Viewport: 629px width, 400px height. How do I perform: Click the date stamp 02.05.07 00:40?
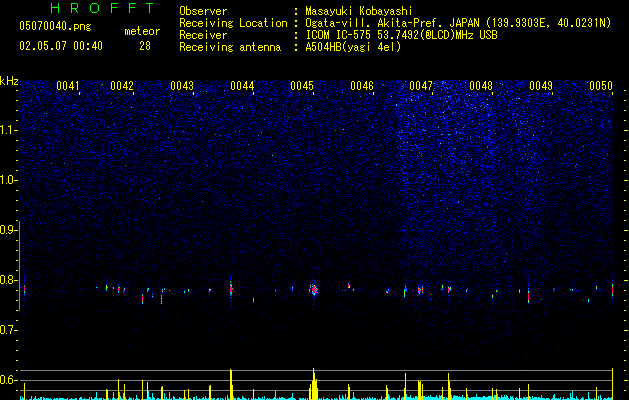point(61,46)
